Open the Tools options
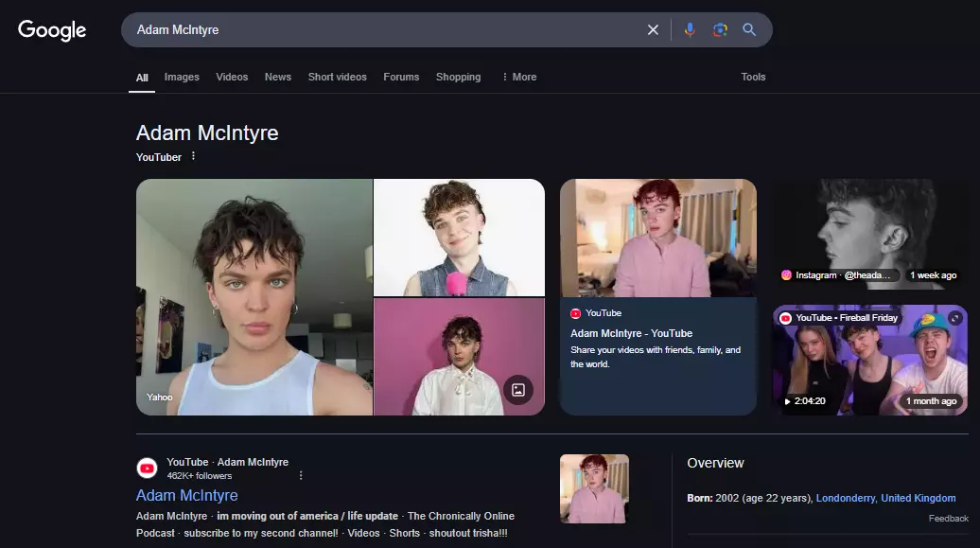Image resolution: width=980 pixels, height=548 pixels. pyautogui.click(x=753, y=77)
